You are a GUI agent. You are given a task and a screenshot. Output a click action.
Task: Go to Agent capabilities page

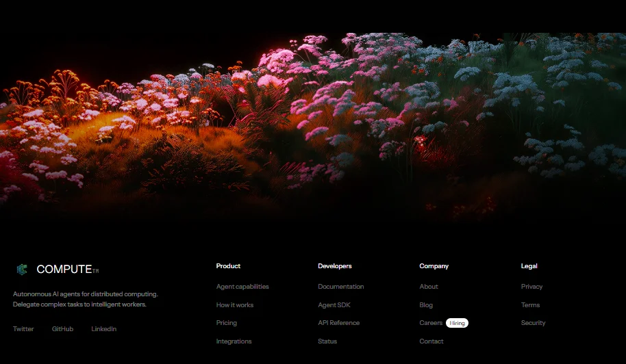(242, 287)
